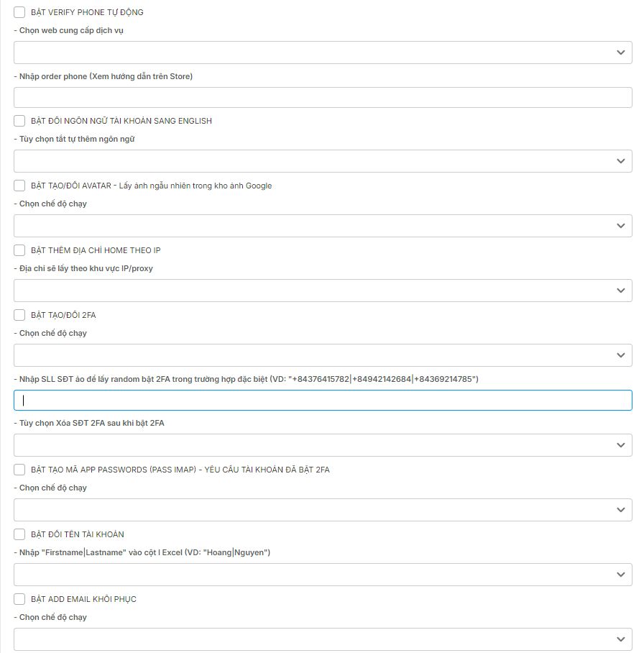Toggle the BẬT TẠO/ĐỔI 2FA checkbox
Viewport: 644px width, 653px height.
[x=19, y=315]
